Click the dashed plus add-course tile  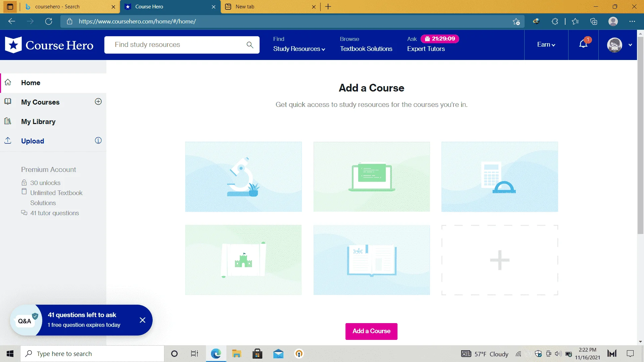click(x=500, y=260)
